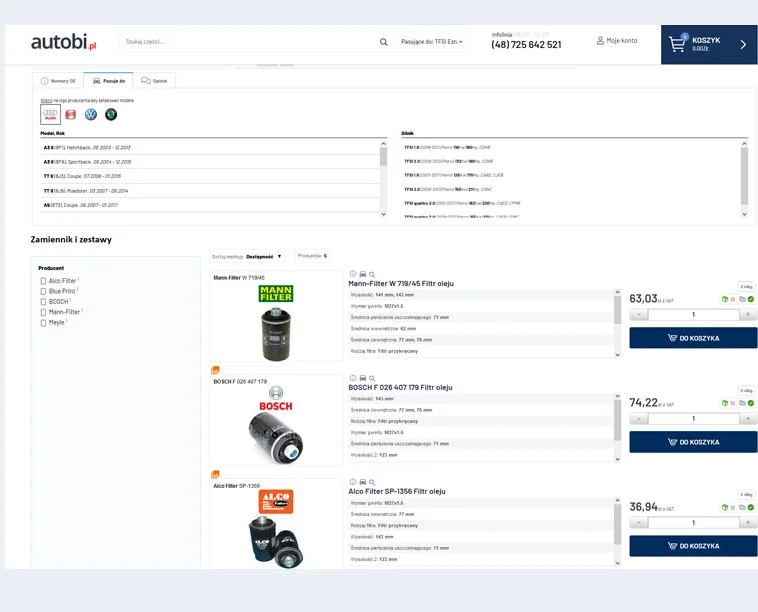The width and height of the screenshot is (758, 612).
Task: Decrease quantity for Mann-Filter with minus button
Action: coord(639,315)
